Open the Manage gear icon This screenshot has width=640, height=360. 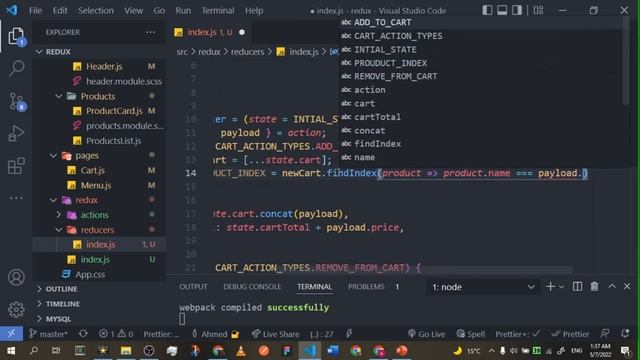(16, 309)
